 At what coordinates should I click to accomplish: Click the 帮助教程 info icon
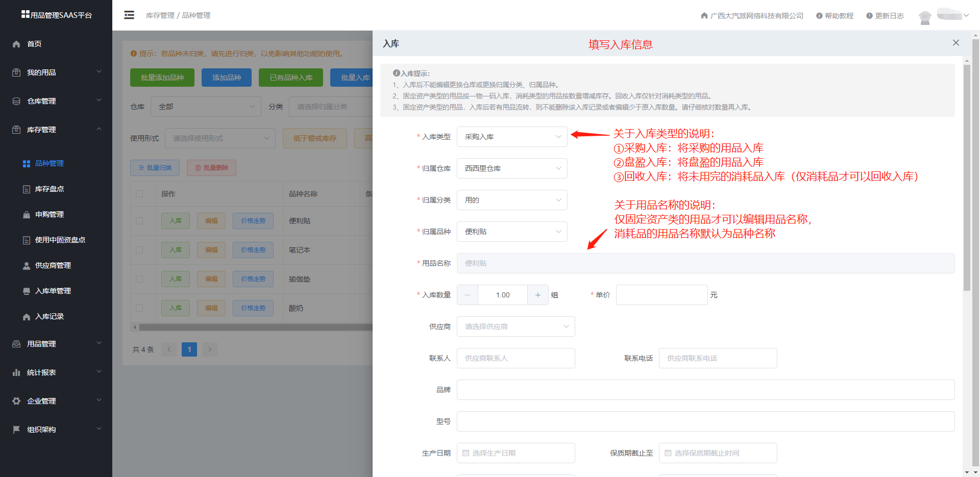(x=819, y=16)
